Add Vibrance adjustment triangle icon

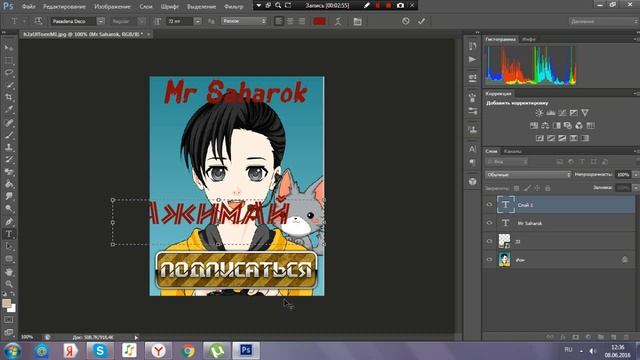(x=585, y=113)
